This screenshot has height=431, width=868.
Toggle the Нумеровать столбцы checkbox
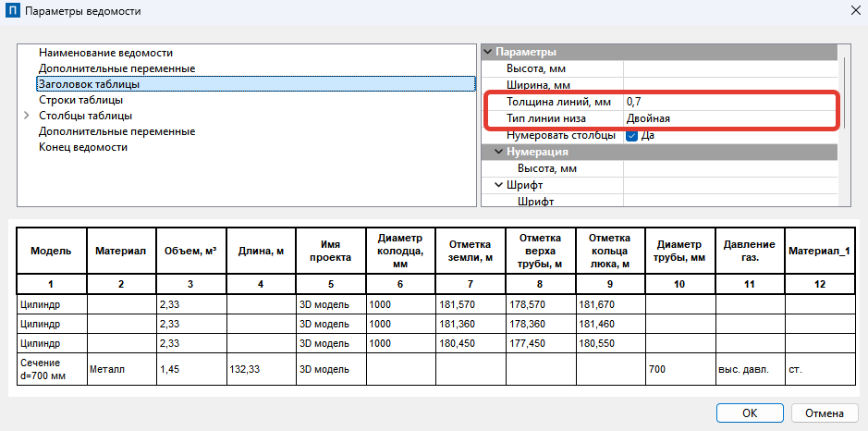click(x=631, y=135)
